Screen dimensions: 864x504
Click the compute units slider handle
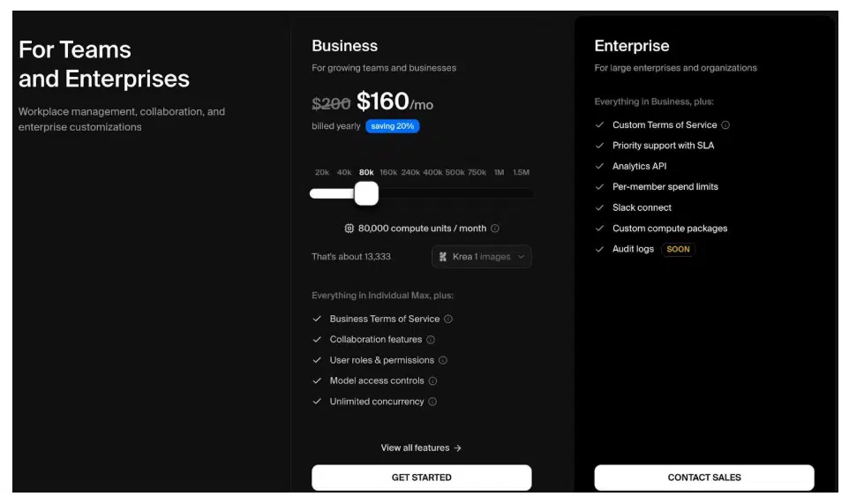click(366, 193)
